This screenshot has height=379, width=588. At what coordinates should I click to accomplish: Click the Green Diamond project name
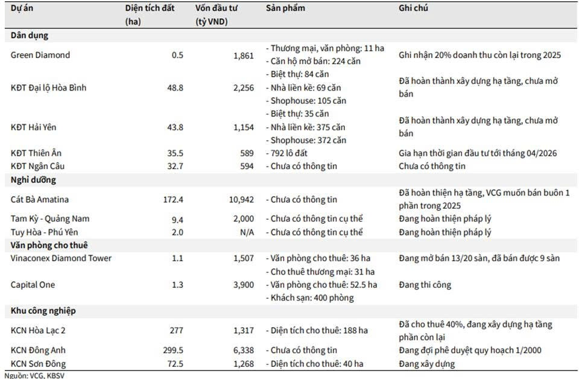40,55
